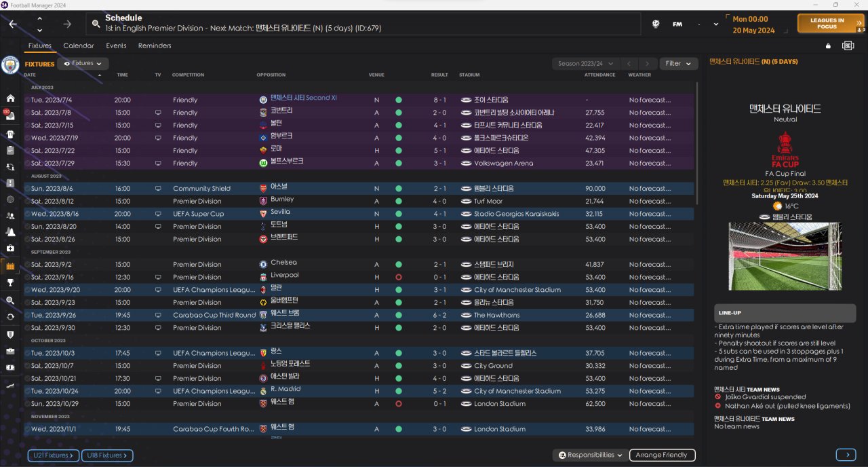Click the FM logo in top bar
The width and height of the screenshot is (868, 467).
(677, 24)
